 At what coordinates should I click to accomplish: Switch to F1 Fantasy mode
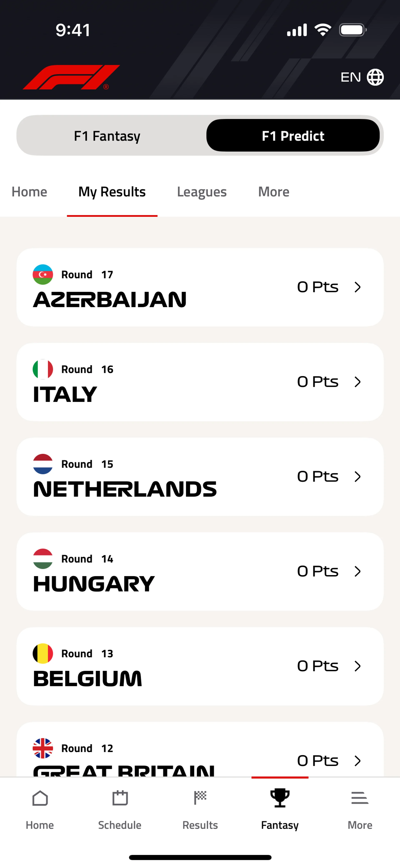tap(107, 136)
